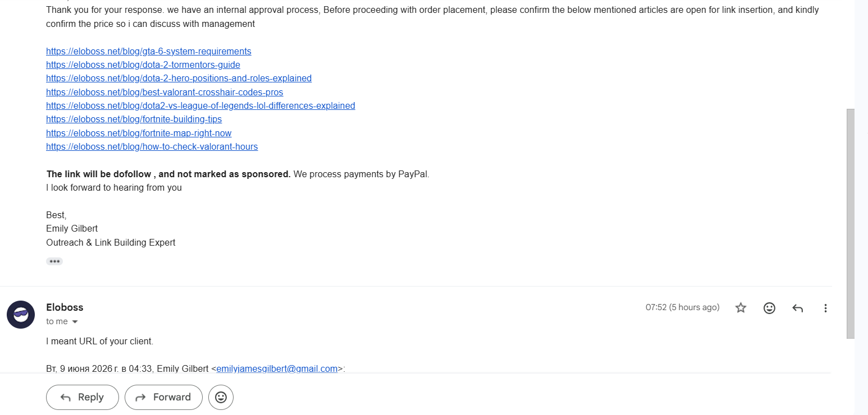868x415 pixels.
Task: Show trimmed content ellipsis
Action: click(x=54, y=261)
